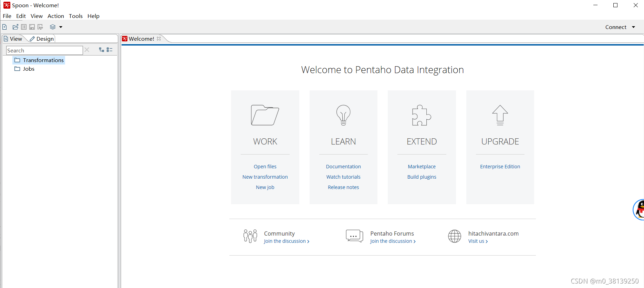Click the QQ penguin icon at right edge
Image resolution: width=644 pixels, height=288 pixels.
click(x=639, y=209)
